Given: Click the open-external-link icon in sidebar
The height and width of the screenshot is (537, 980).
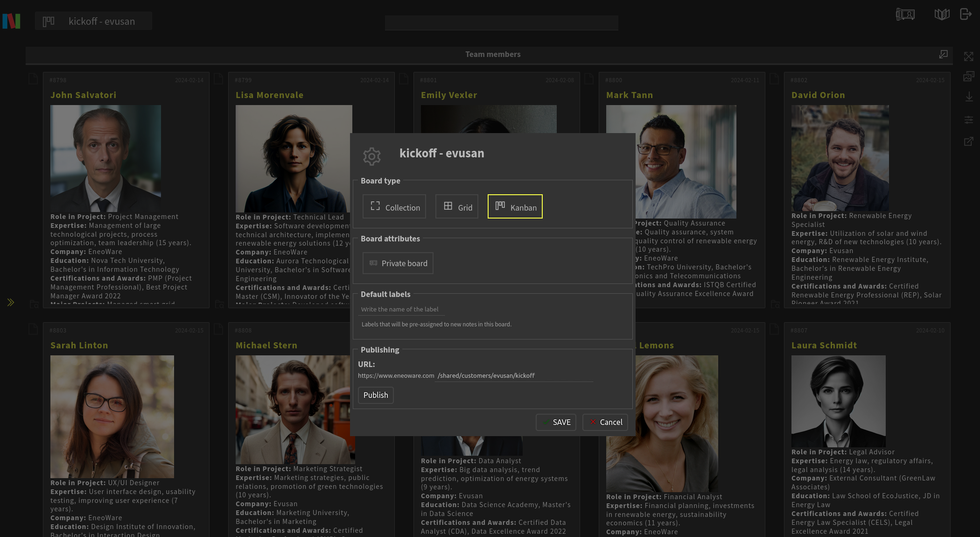Looking at the screenshot, I should tap(969, 141).
